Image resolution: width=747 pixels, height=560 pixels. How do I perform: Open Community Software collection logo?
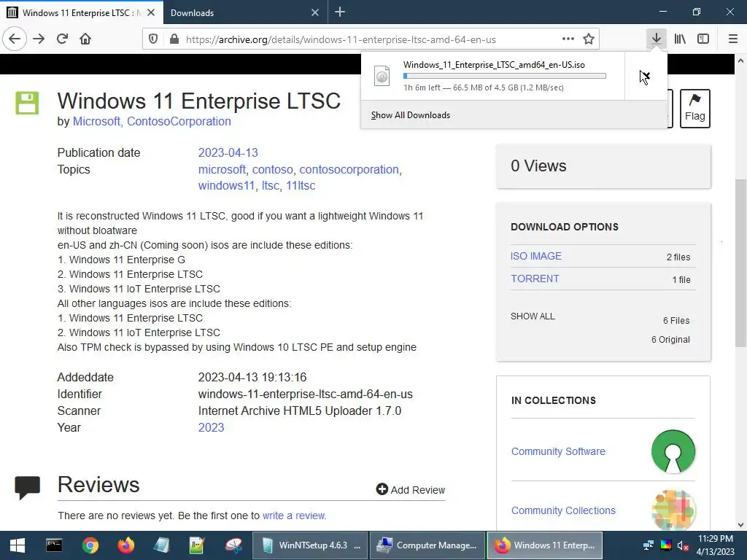673,451
